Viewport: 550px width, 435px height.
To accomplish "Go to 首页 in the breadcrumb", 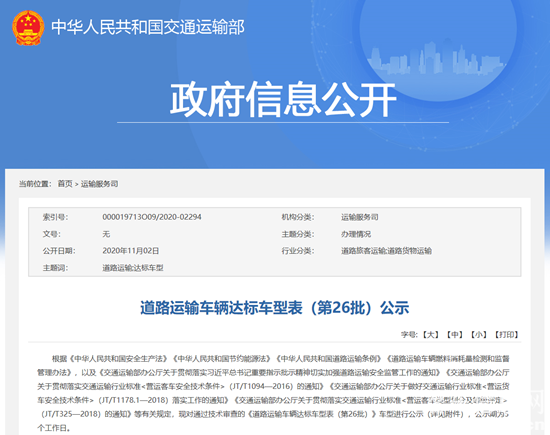I will pyautogui.click(x=65, y=184).
